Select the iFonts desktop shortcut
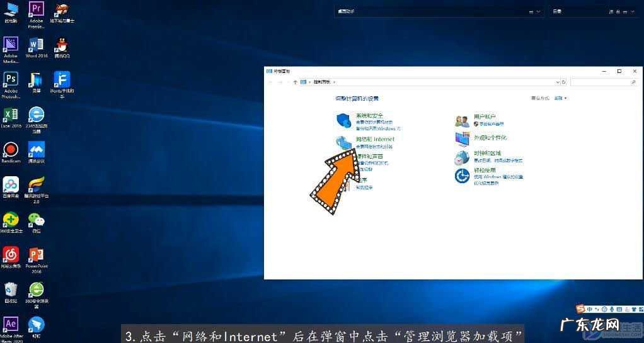 coord(62,86)
